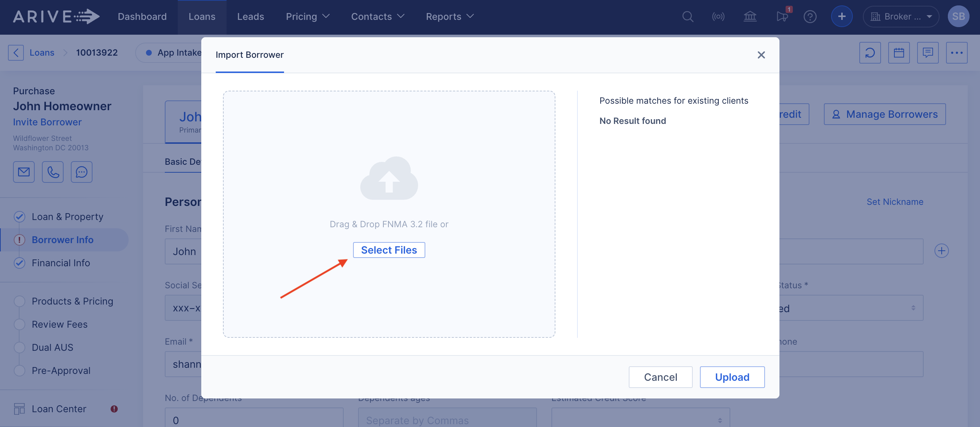This screenshot has height=427, width=980.
Task: Click the search magnifier icon in top bar
Action: coord(687,17)
